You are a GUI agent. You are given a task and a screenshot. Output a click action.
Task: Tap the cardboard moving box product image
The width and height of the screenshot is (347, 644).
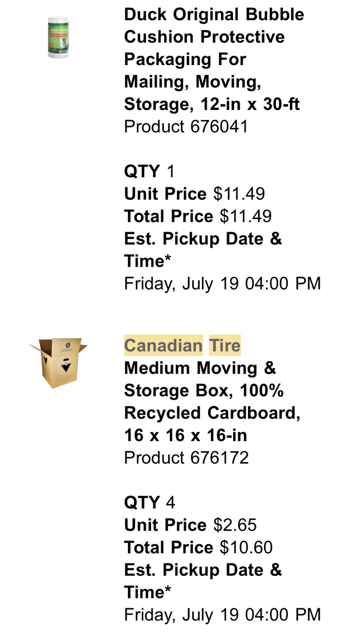pyautogui.click(x=58, y=363)
